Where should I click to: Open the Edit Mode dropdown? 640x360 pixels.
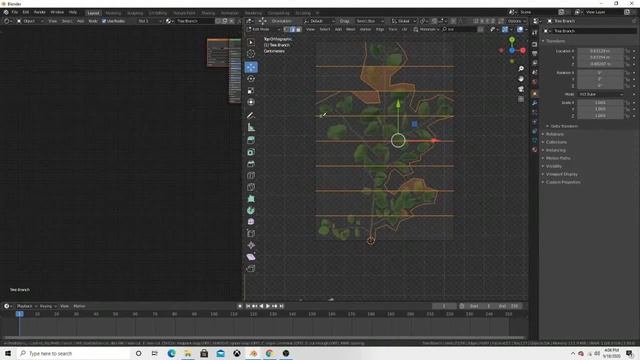[x=263, y=29]
